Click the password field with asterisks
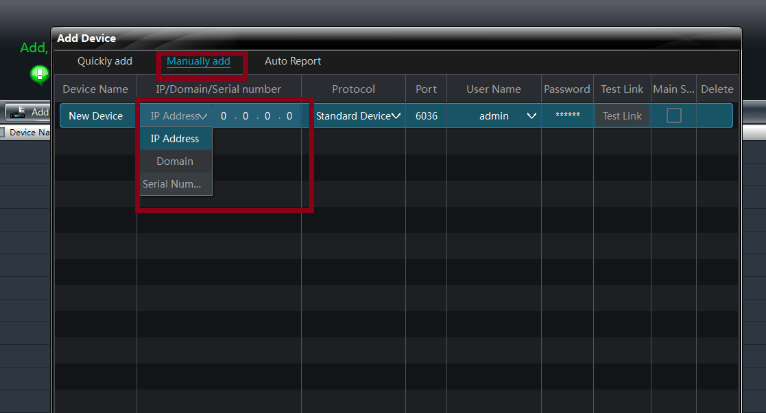 point(567,116)
